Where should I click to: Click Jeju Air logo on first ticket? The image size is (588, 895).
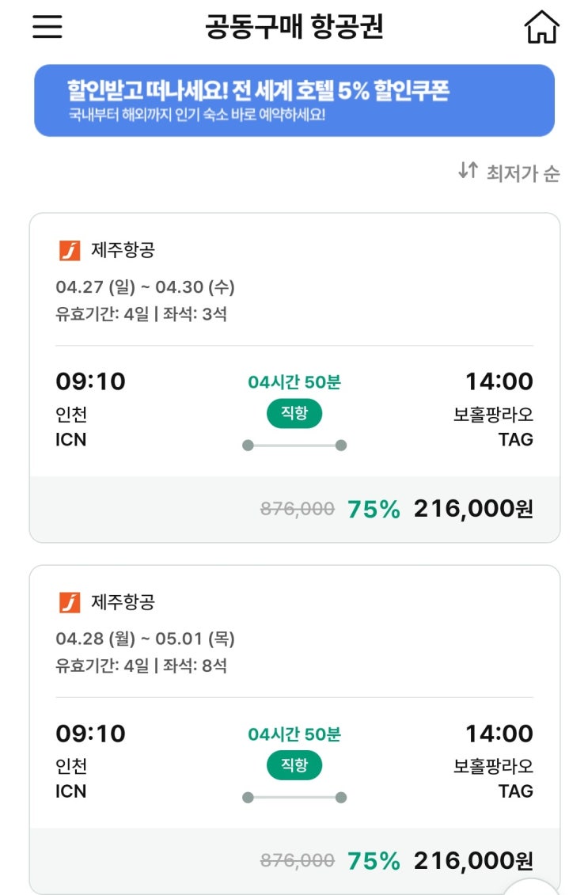point(70,251)
